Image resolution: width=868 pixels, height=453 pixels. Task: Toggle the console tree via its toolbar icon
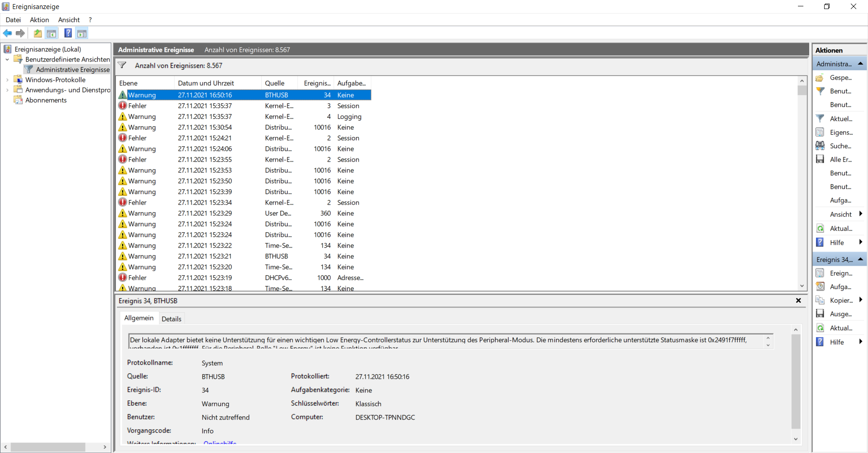tap(52, 33)
